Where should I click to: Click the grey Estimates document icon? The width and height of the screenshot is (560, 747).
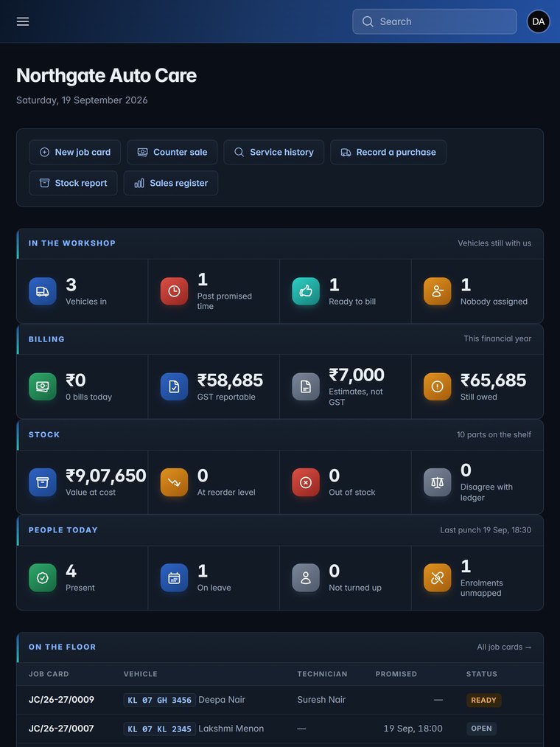pyautogui.click(x=306, y=386)
